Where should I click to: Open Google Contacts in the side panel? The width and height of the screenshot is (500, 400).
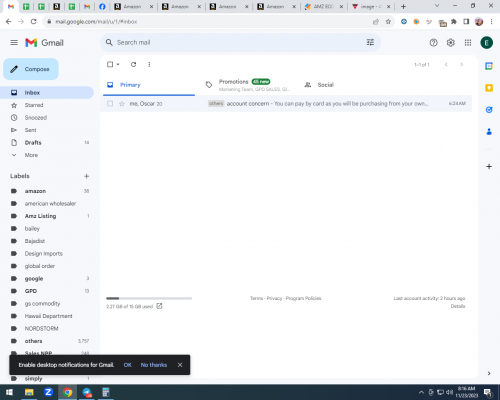click(489, 132)
